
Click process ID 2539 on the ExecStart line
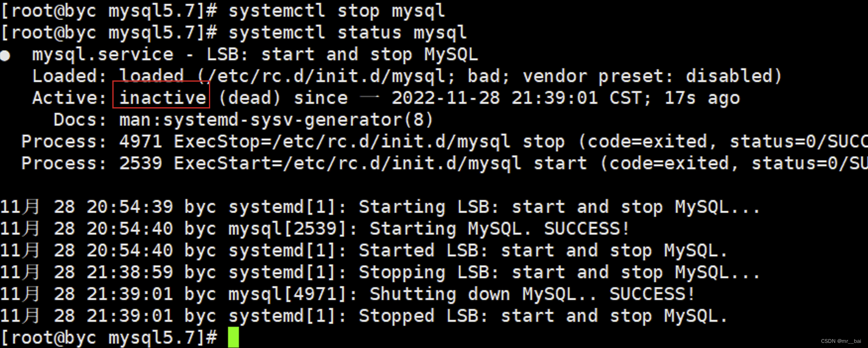140,163
